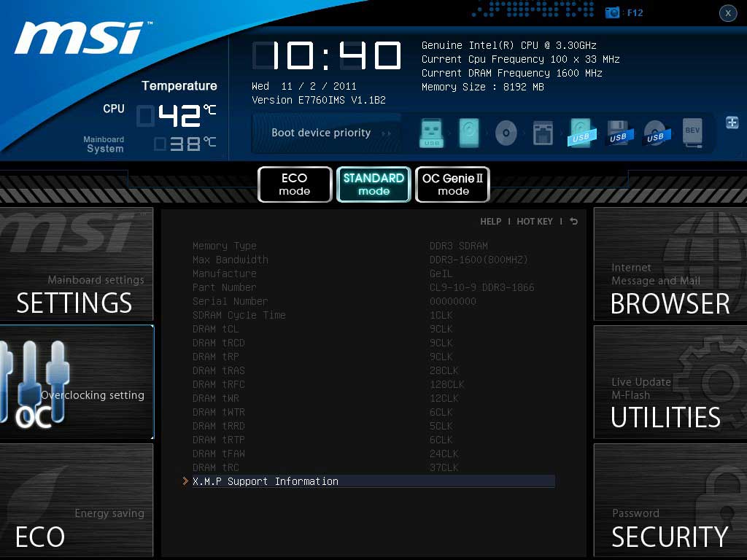Select the USB hard disk boot icon

pos(581,133)
